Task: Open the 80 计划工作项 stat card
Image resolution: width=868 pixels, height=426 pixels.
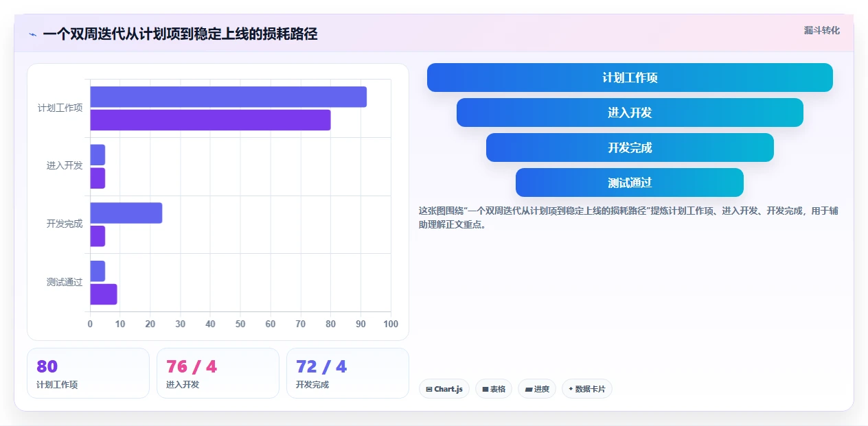Action: tap(88, 373)
